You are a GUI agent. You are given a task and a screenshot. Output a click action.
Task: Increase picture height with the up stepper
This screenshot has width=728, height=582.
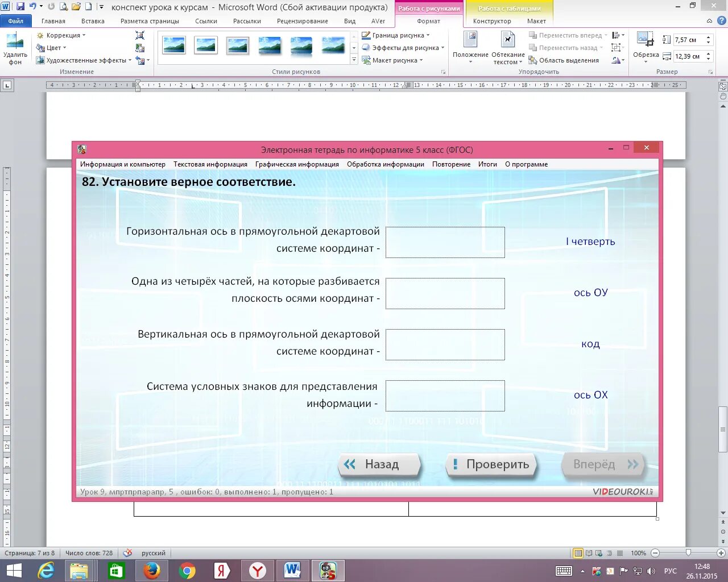(x=709, y=38)
